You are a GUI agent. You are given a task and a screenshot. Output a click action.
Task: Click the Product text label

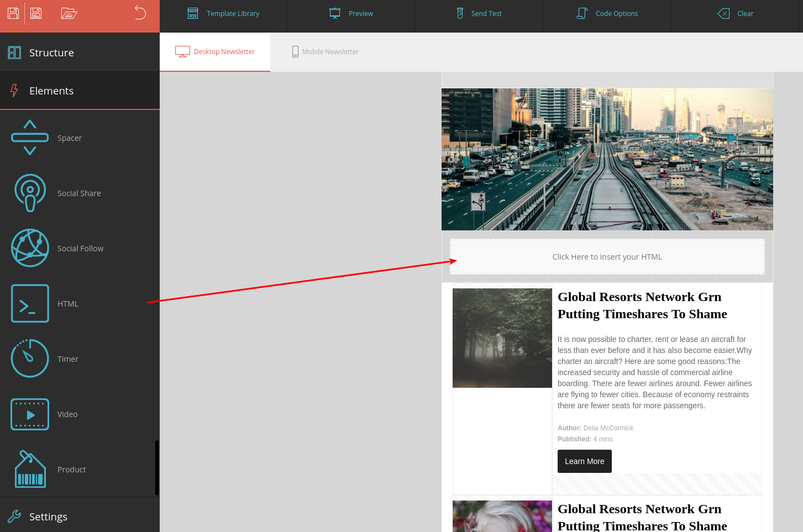pos(72,470)
